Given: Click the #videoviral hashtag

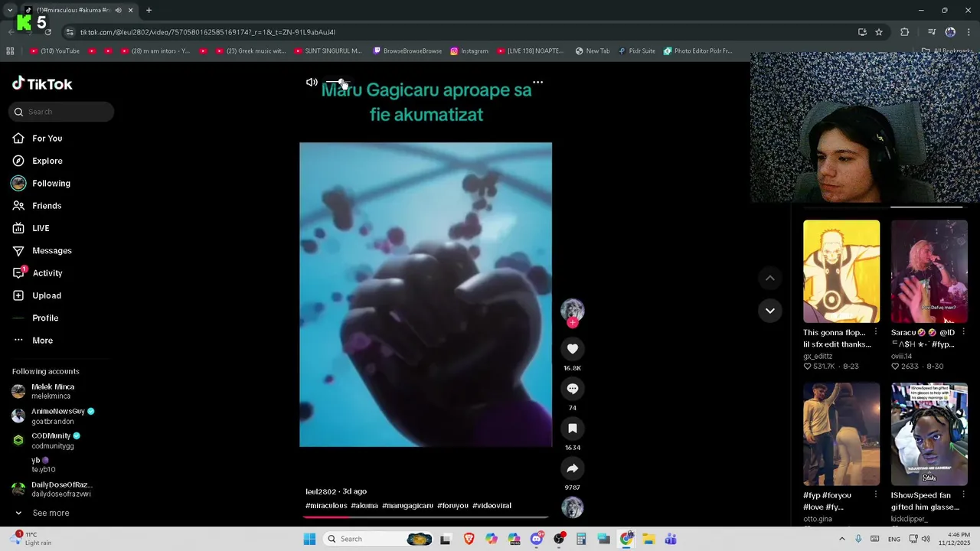Looking at the screenshot, I should [492, 506].
